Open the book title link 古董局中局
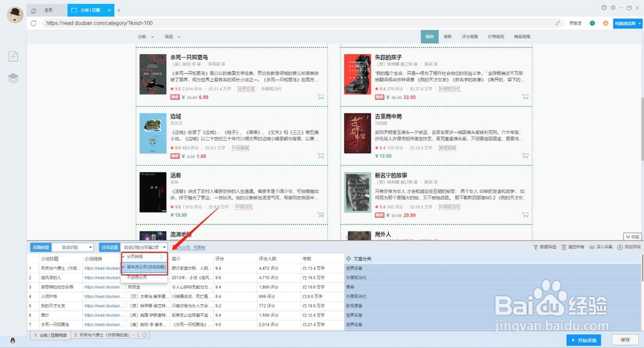644x348 pixels. click(x=388, y=116)
